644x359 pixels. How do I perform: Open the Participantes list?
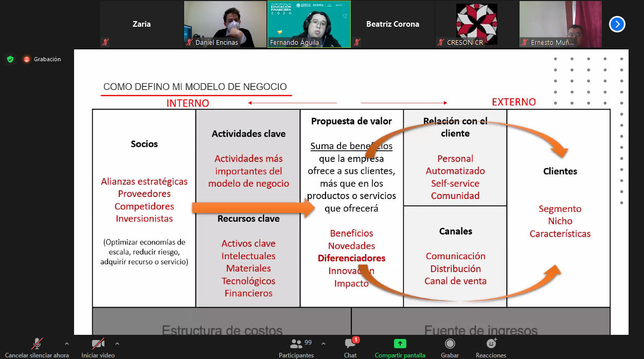point(296,345)
